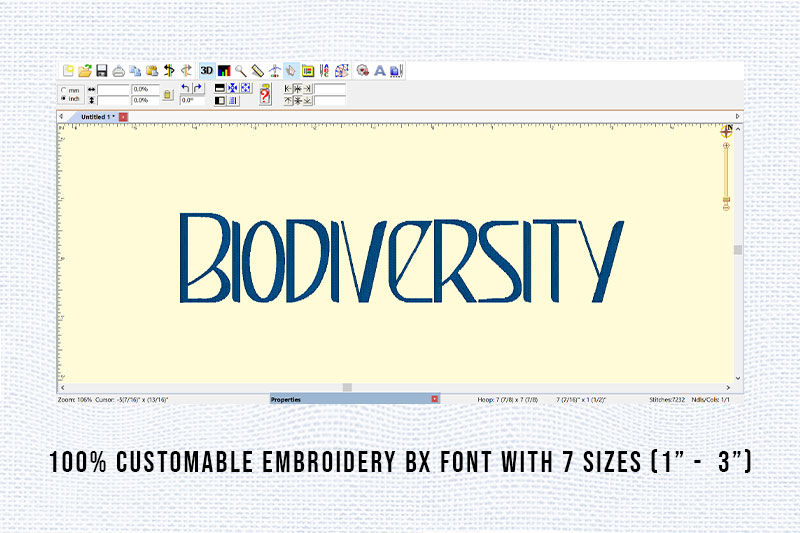Click the vertical zoom slider handle
The height and width of the screenshot is (533, 800).
tap(727, 200)
